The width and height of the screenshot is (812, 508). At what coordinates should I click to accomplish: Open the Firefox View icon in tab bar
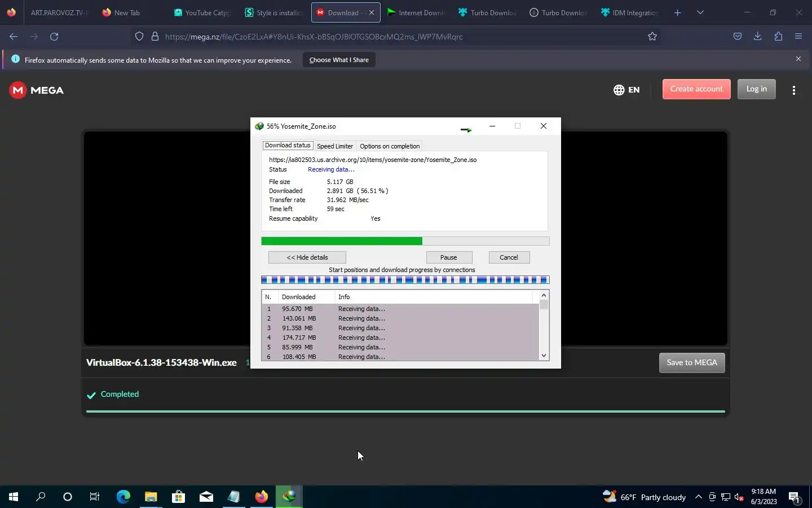[11, 12]
